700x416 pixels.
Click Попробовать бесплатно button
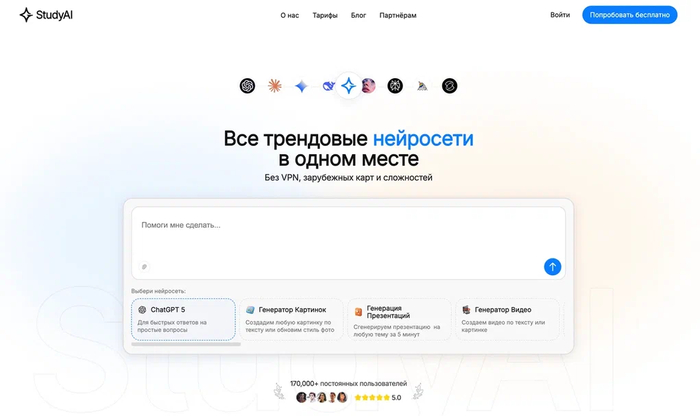(x=629, y=15)
